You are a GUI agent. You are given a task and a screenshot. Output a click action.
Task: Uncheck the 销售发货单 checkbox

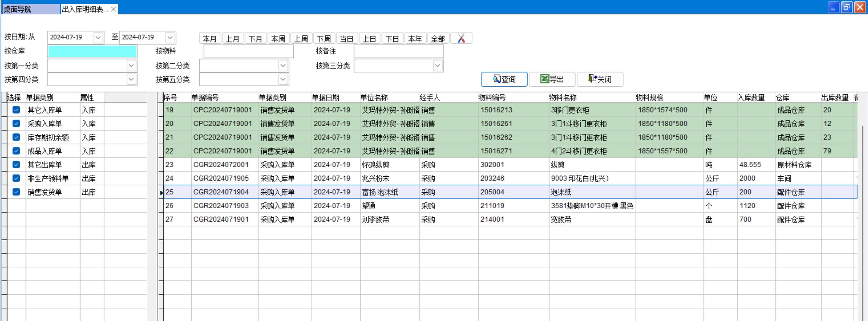16,192
